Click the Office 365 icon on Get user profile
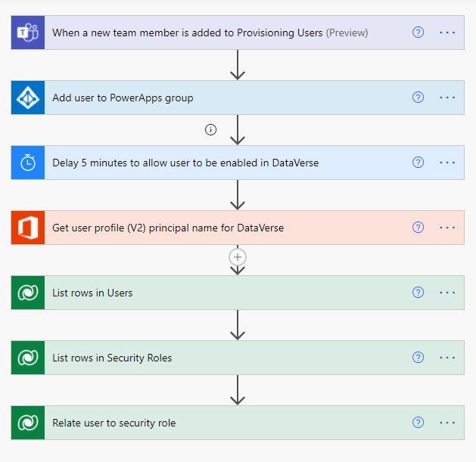Screen dimensions: 476x462 28,228
